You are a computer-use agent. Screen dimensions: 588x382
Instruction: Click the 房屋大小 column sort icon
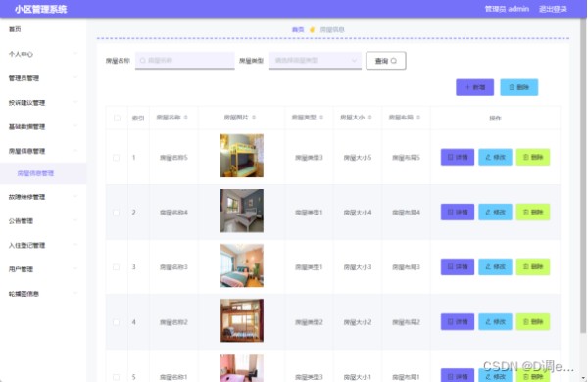coord(369,118)
